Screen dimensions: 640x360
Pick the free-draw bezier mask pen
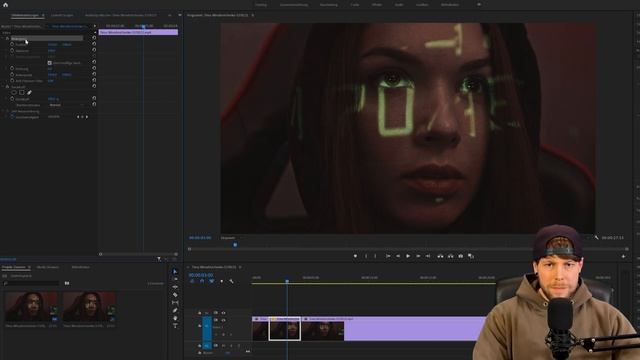pyautogui.click(x=29, y=93)
